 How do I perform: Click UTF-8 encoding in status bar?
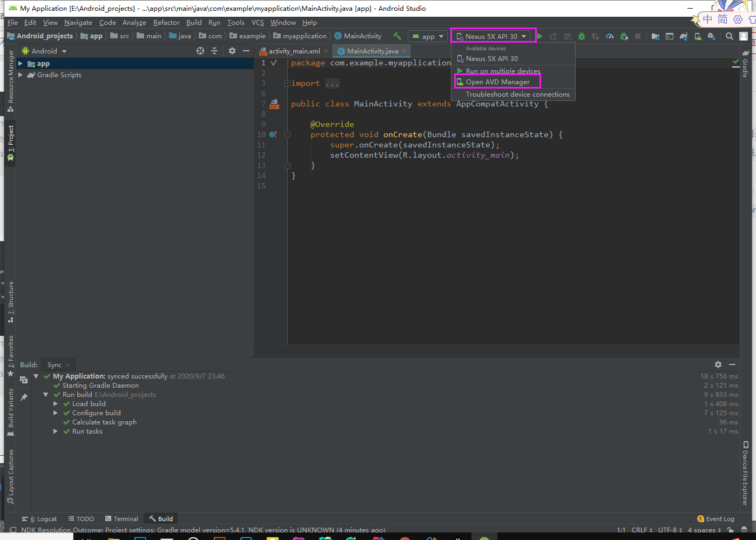pos(670,530)
